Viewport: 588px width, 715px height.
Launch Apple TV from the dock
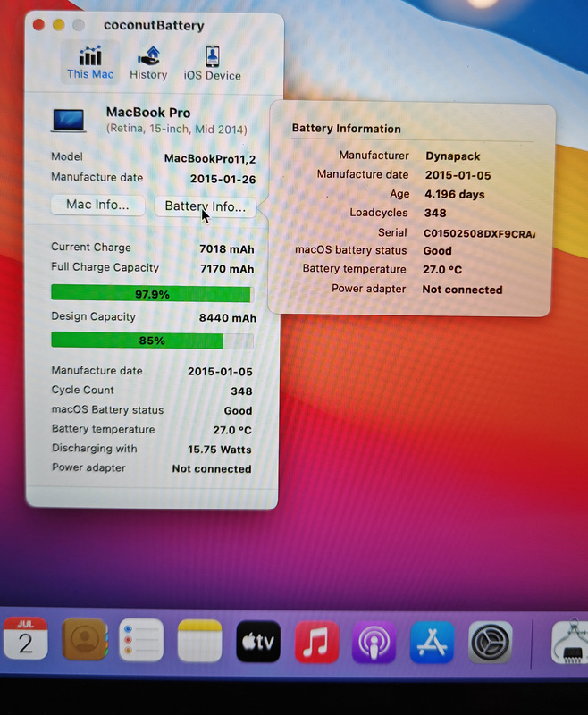[x=258, y=641]
